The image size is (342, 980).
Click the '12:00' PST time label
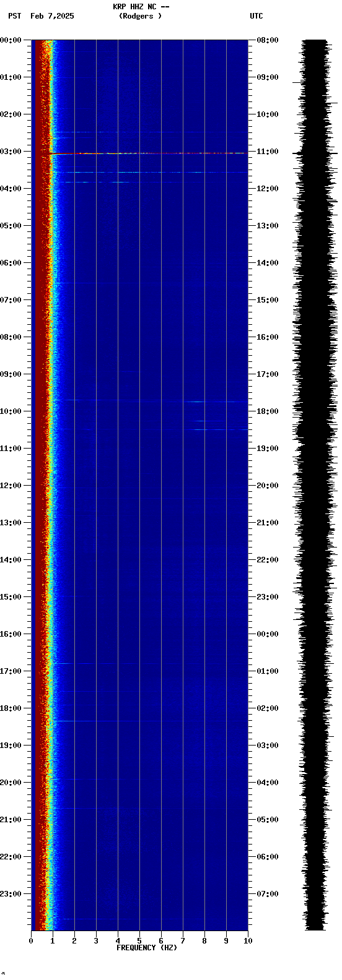click(11, 486)
